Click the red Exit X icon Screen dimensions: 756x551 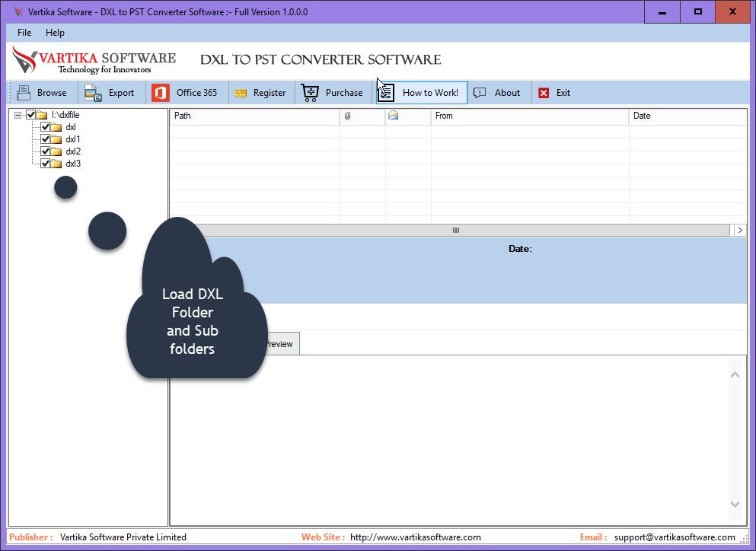point(544,93)
